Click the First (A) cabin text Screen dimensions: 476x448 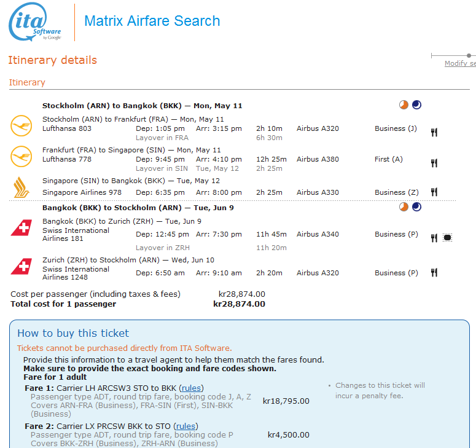coord(389,159)
